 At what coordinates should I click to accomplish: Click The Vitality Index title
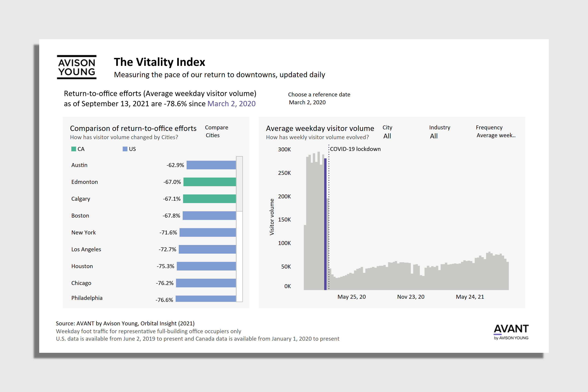click(x=159, y=62)
